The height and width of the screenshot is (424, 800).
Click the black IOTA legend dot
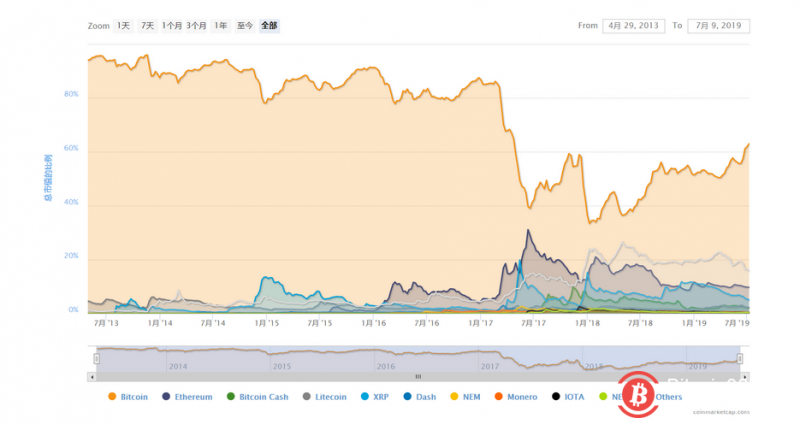(x=556, y=396)
